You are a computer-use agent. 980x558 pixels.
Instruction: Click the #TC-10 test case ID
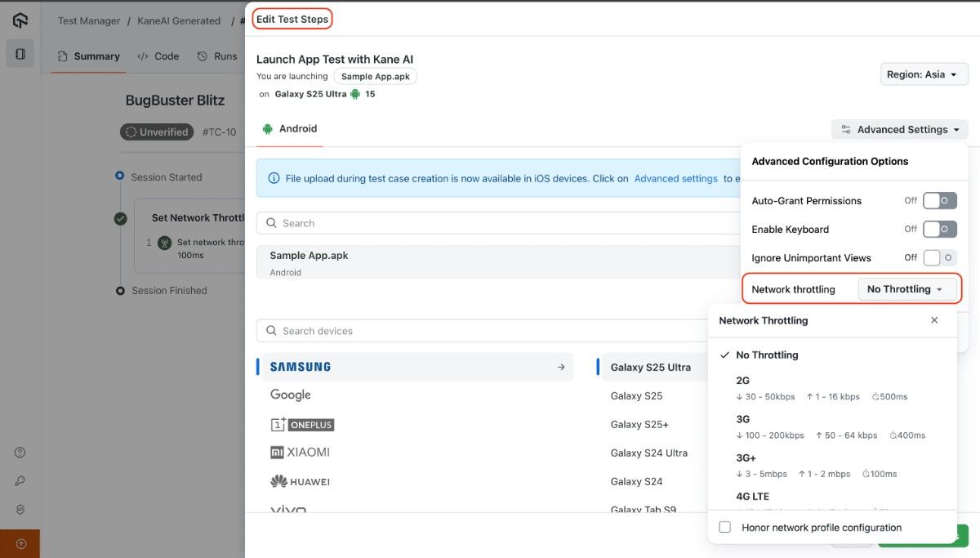(x=220, y=132)
